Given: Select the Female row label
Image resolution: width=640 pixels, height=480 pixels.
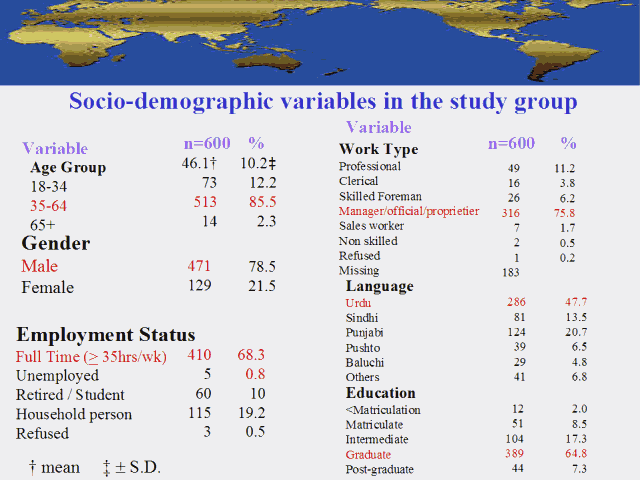Looking at the screenshot, I should (x=46, y=287).
